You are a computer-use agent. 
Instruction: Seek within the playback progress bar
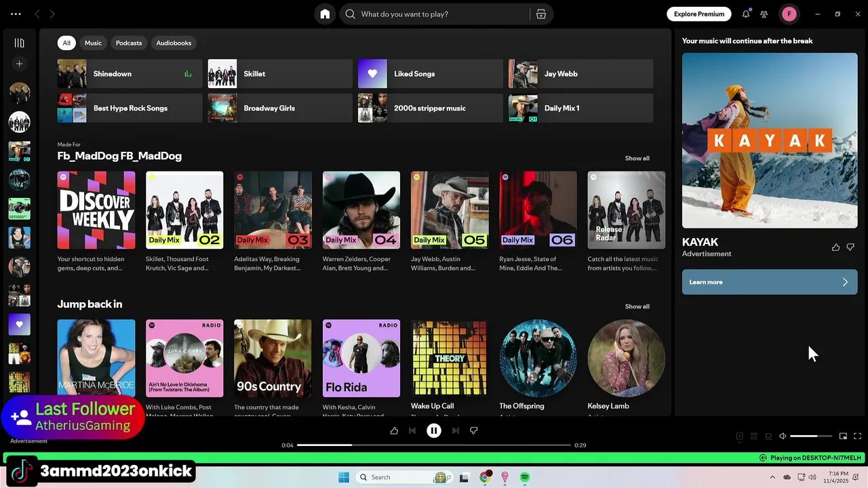434,445
